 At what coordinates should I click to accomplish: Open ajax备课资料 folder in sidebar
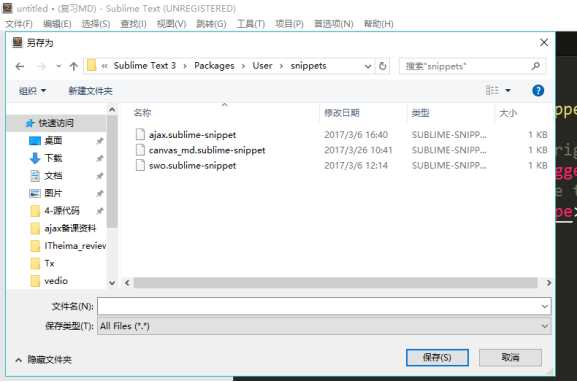[x=70, y=229]
